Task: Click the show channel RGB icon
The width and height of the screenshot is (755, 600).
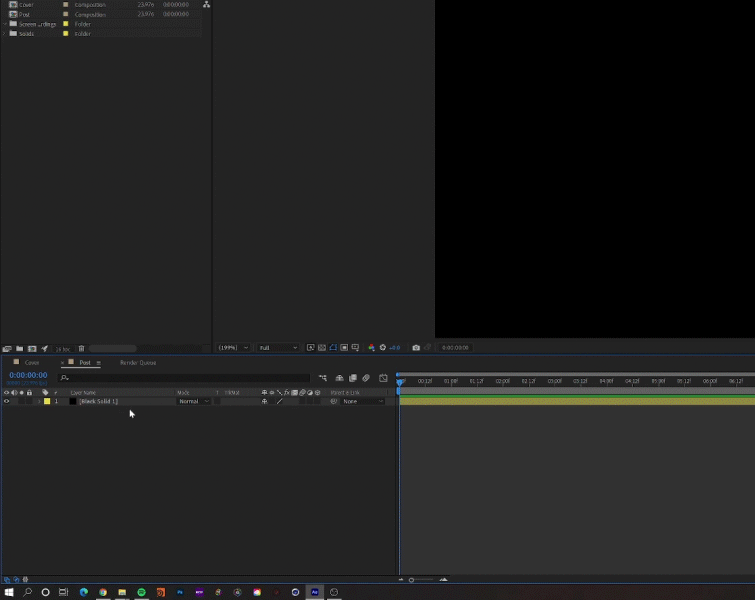Action: click(x=372, y=348)
